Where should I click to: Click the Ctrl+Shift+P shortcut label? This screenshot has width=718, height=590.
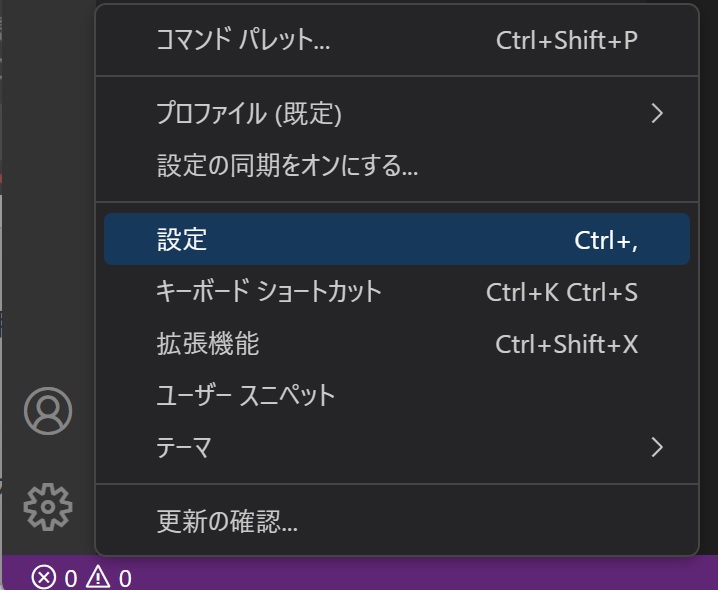coord(567,40)
